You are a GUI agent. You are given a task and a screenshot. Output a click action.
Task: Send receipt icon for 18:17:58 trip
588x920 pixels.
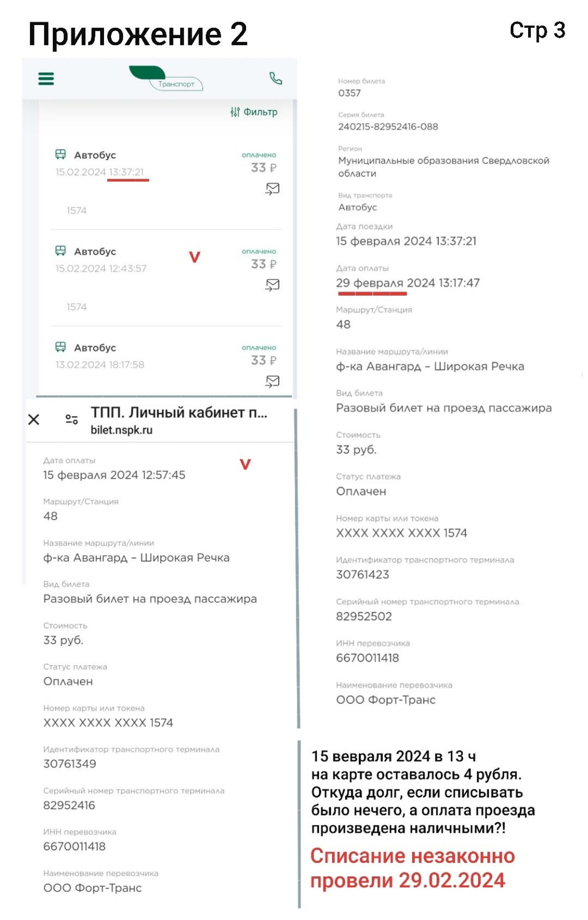pyautogui.click(x=273, y=381)
